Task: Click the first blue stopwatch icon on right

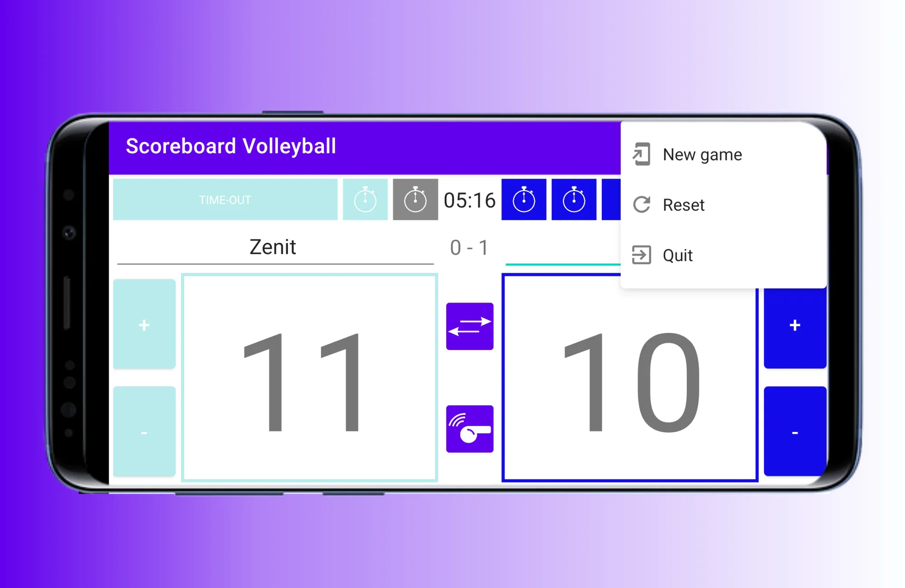Action: [x=525, y=200]
